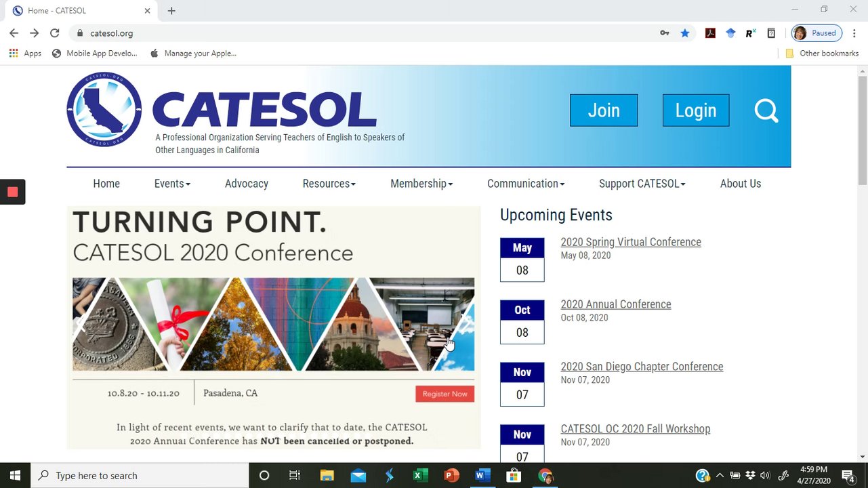The width and height of the screenshot is (868, 488).
Task: Open the notification center icon
Action: pyautogui.click(x=849, y=475)
